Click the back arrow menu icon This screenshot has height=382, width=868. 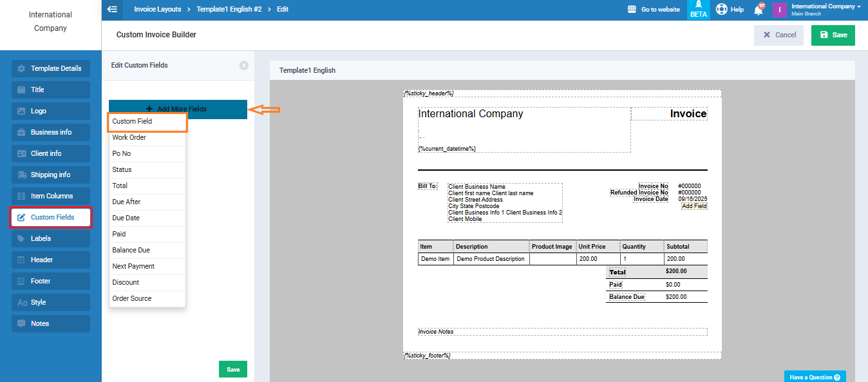pyautogui.click(x=112, y=10)
